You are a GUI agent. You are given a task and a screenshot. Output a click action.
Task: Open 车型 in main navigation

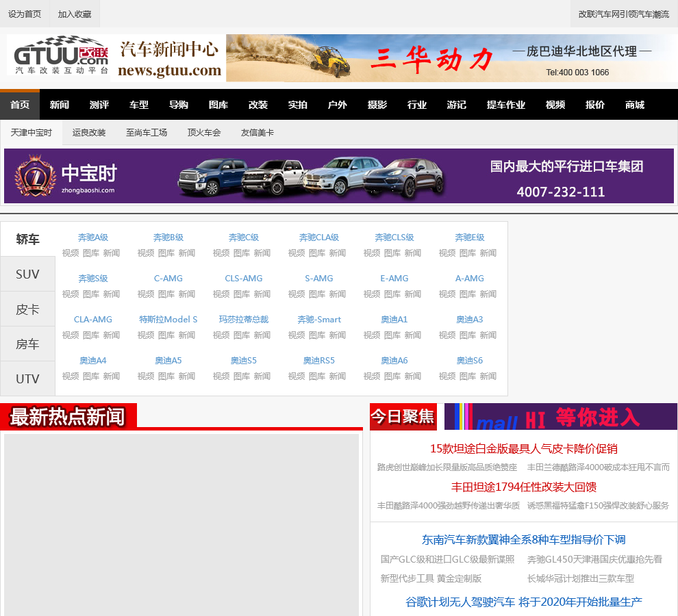[x=139, y=105]
